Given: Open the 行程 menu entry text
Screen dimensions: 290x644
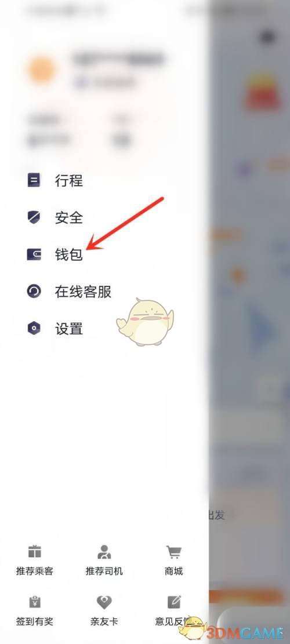Looking at the screenshot, I should [x=69, y=180].
